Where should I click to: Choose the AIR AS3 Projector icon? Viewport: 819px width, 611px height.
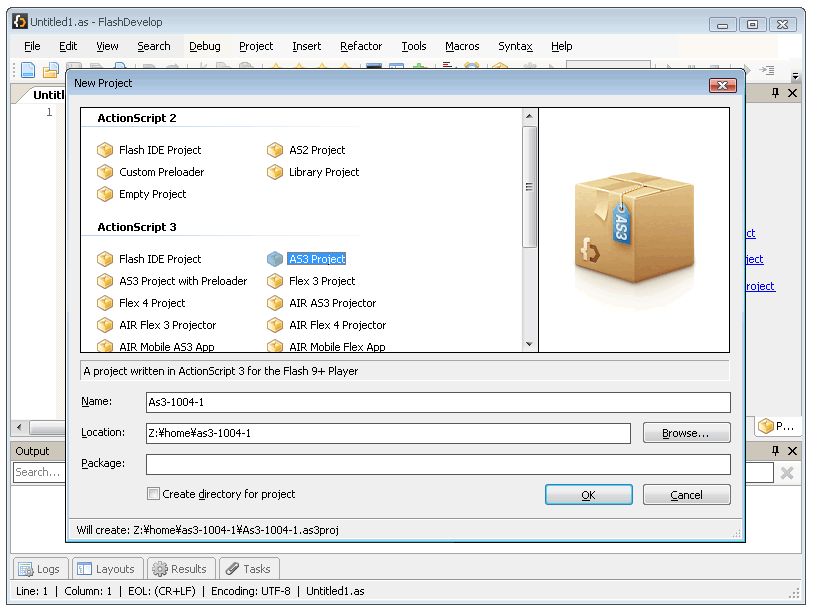tap(275, 303)
